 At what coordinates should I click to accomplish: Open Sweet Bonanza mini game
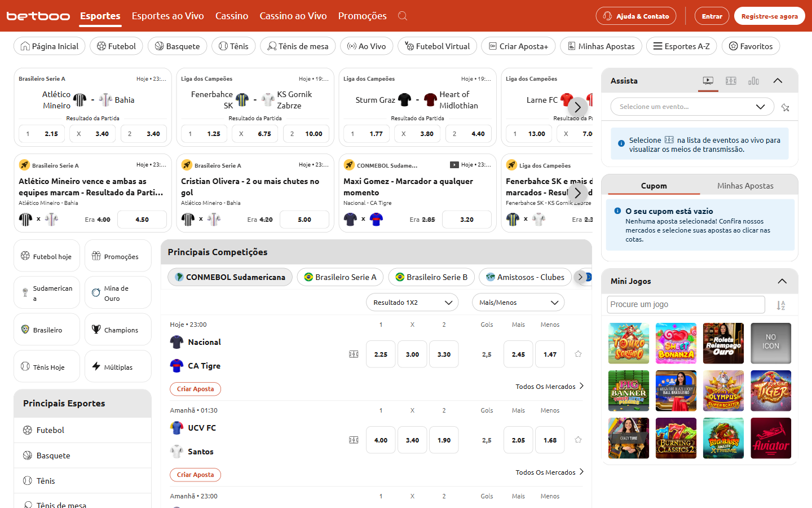pos(676,343)
